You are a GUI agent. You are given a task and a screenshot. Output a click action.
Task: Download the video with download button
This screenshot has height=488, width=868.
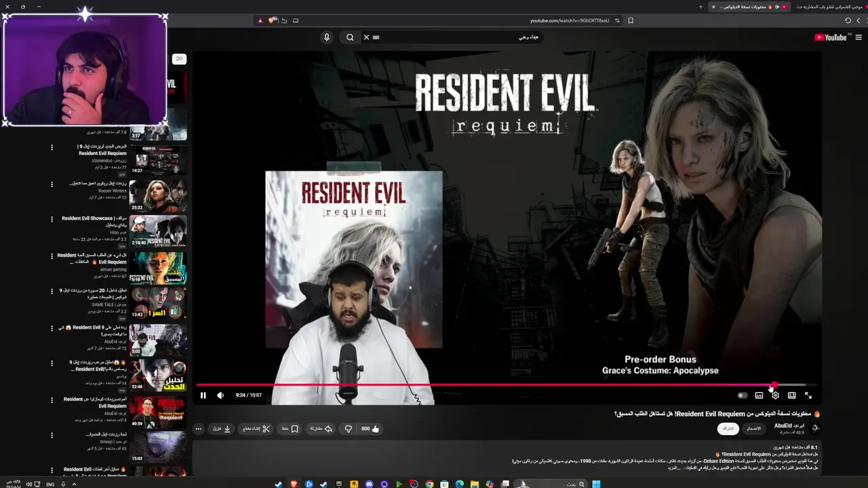point(222,428)
